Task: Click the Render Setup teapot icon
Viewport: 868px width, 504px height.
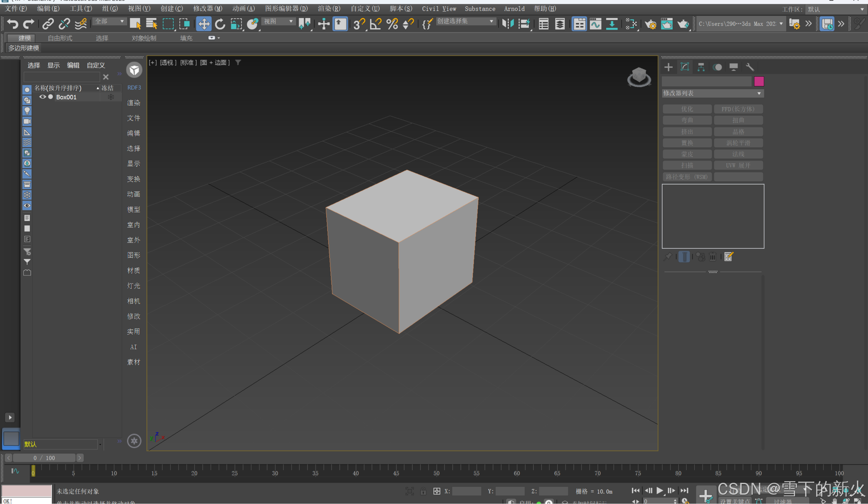Action: coord(650,24)
